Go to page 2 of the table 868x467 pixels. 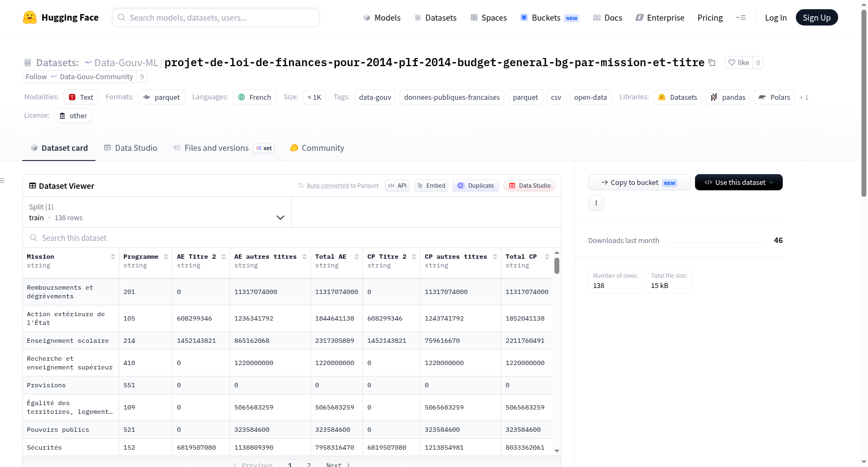point(309,464)
